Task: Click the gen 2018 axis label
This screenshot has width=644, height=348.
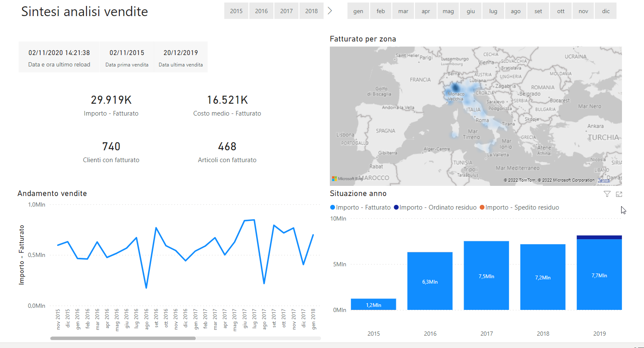Action: point(313,319)
